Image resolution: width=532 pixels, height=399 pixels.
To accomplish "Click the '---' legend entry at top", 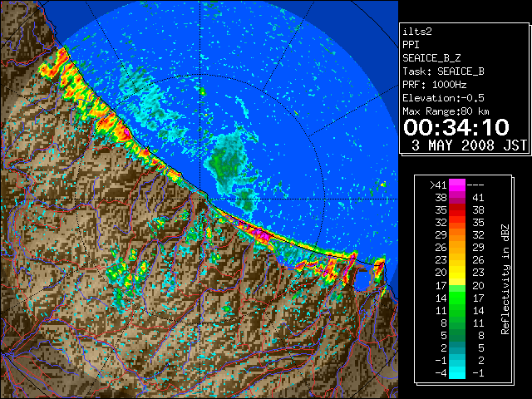I will [x=475, y=185].
